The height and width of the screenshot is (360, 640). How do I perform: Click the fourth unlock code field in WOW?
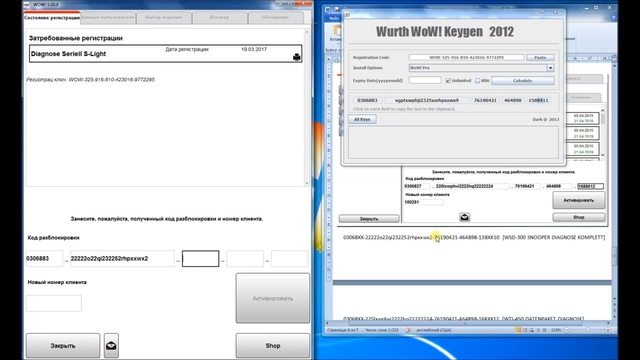[x=245, y=259]
